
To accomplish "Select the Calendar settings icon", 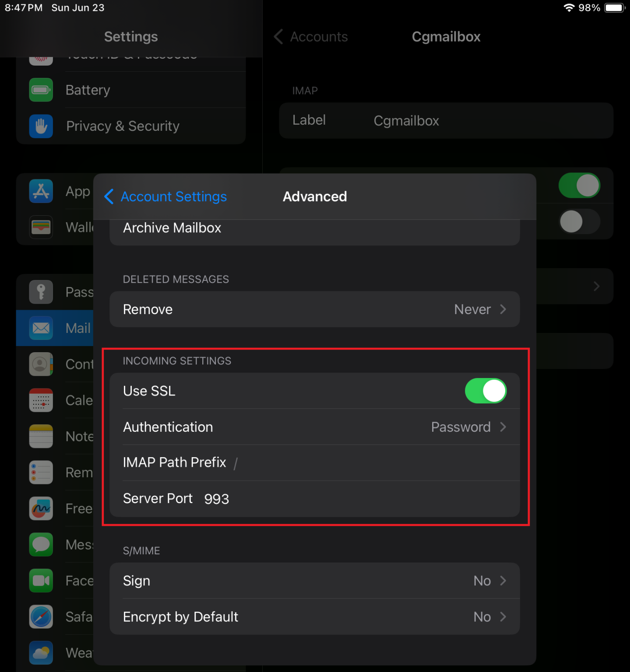I will coord(41,400).
